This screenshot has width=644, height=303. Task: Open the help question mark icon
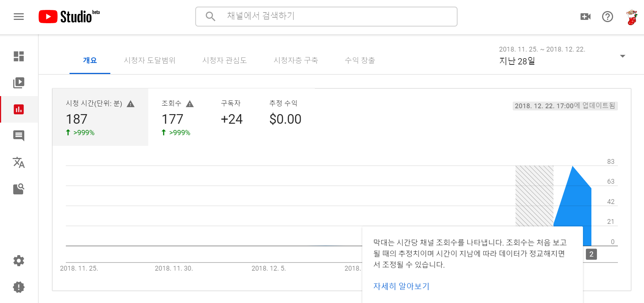pos(607,17)
